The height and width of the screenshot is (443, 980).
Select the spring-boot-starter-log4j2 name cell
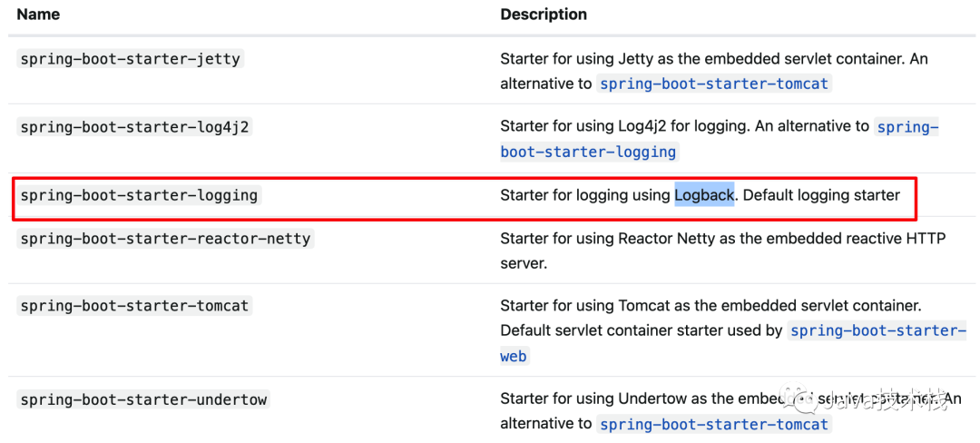[x=134, y=127]
